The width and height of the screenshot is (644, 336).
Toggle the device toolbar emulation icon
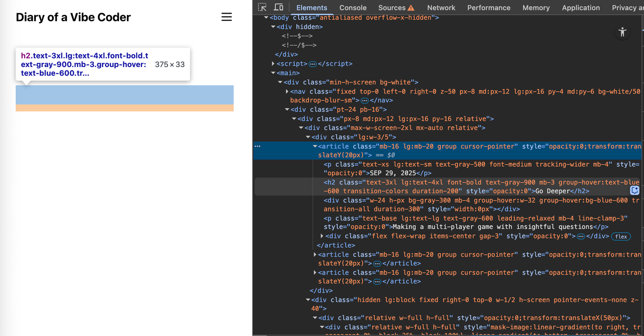click(x=279, y=7)
